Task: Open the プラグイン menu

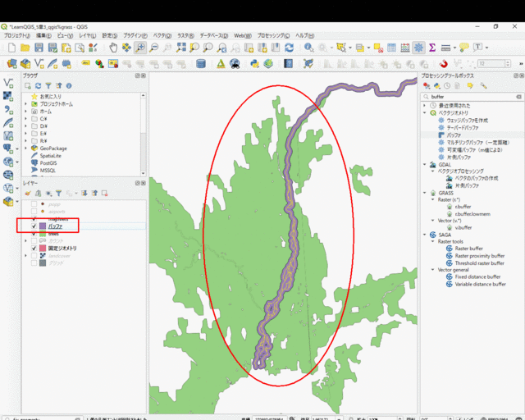Action: [135, 36]
